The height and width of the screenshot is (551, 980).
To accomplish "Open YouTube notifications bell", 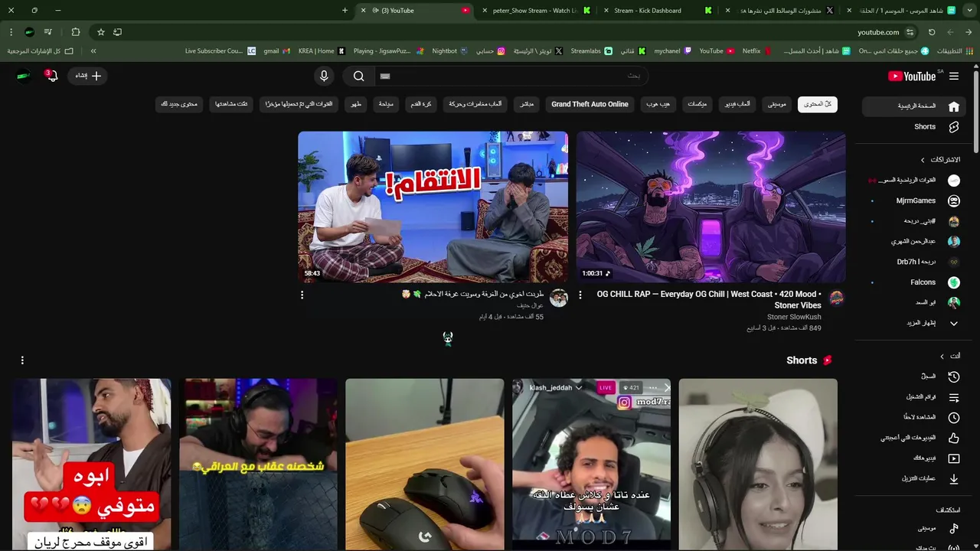I will (51, 75).
